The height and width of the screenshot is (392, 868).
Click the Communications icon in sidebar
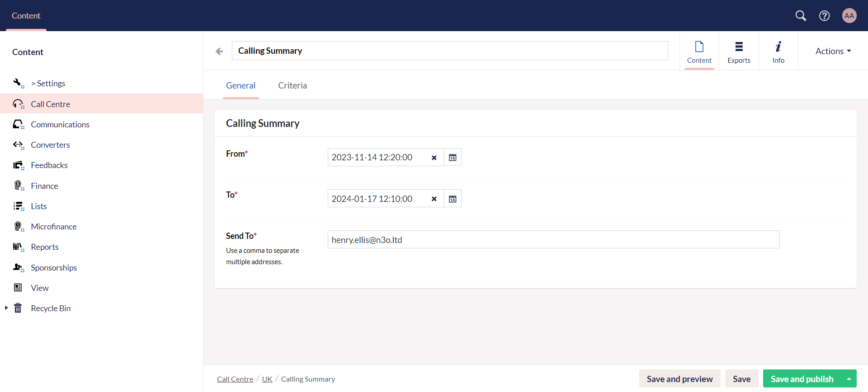coord(18,124)
